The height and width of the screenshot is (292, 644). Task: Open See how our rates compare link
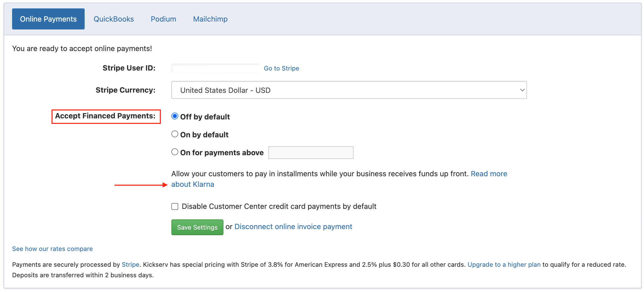click(x=52, y=249)
